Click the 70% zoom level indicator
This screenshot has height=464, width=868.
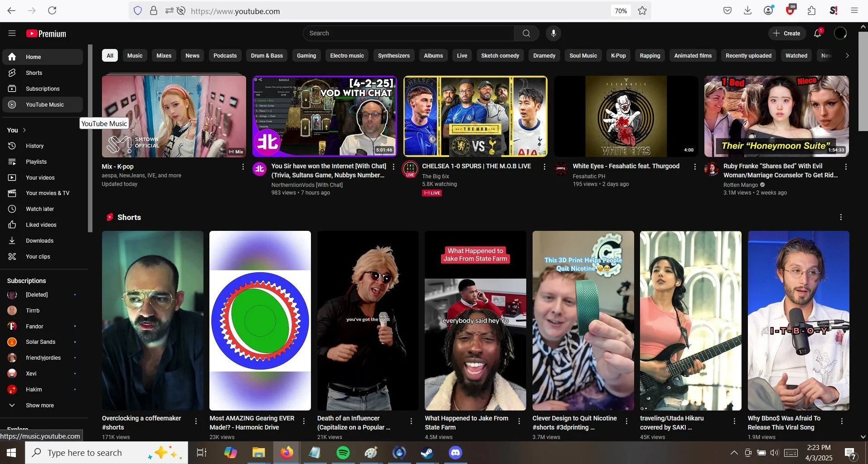click(x=621, y=11)
